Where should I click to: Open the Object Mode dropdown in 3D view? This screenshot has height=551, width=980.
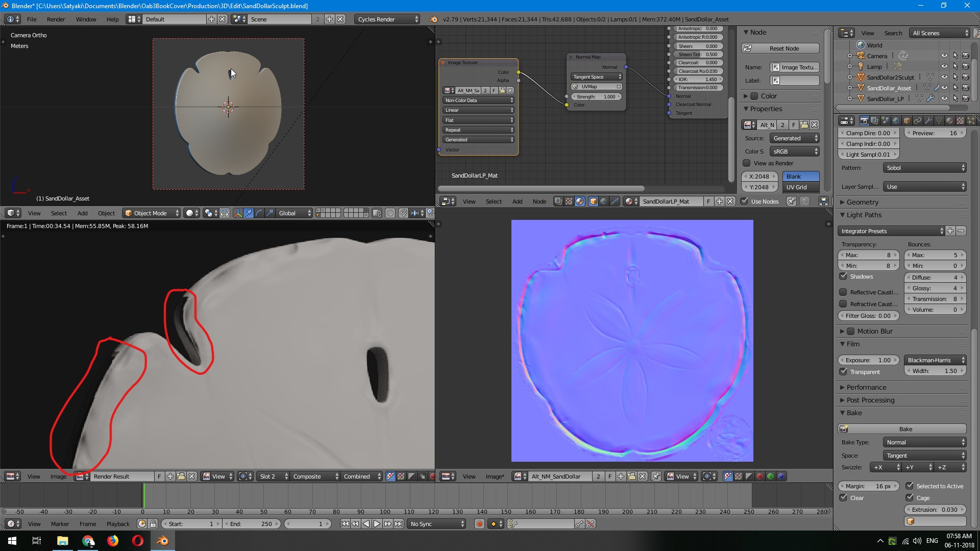[x=151, y=213]
